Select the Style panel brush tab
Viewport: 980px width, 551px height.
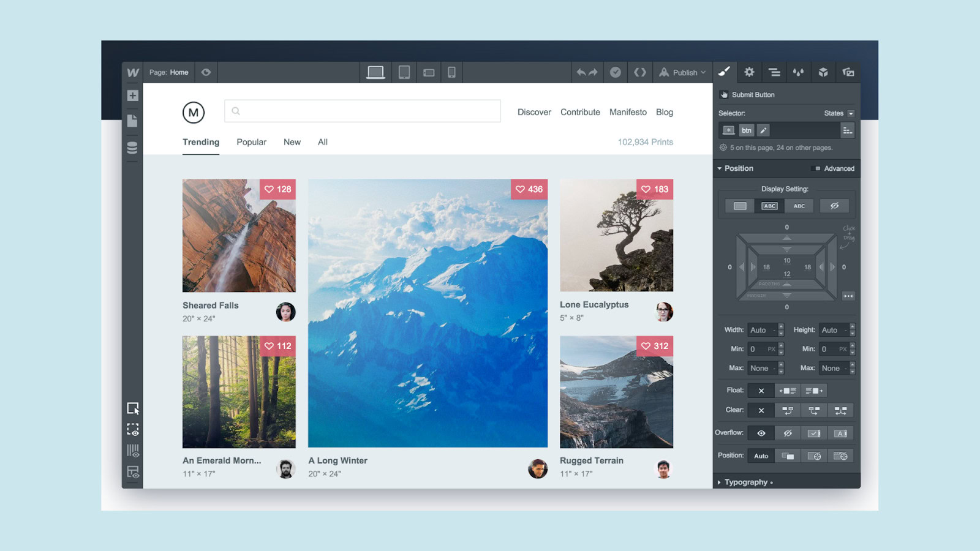click(725, 72)
